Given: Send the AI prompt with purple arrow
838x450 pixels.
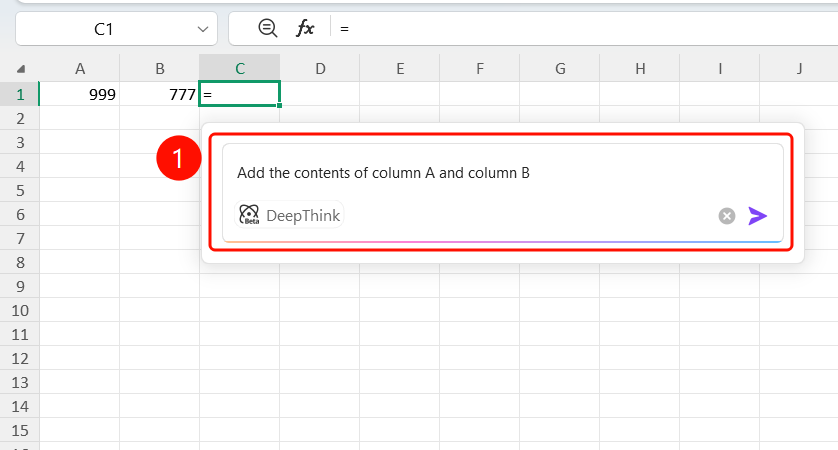Looking at the screenshot, I should pos(757,216).
